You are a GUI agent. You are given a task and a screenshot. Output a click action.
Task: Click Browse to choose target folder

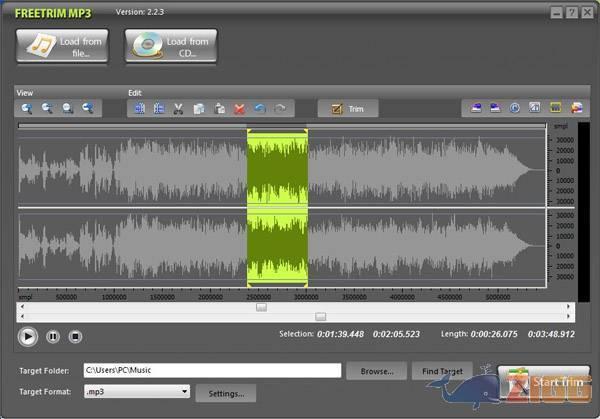(377, 371)
